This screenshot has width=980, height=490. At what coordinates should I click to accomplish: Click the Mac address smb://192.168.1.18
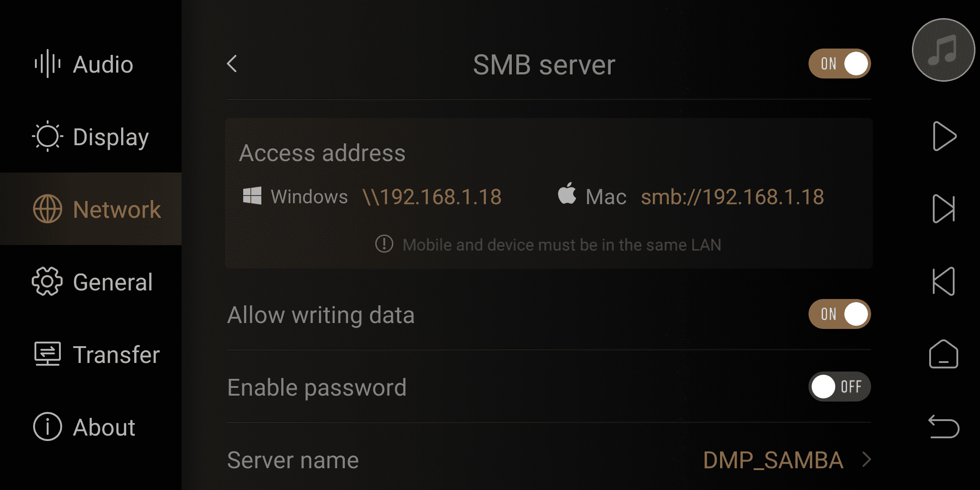[732, 197]
